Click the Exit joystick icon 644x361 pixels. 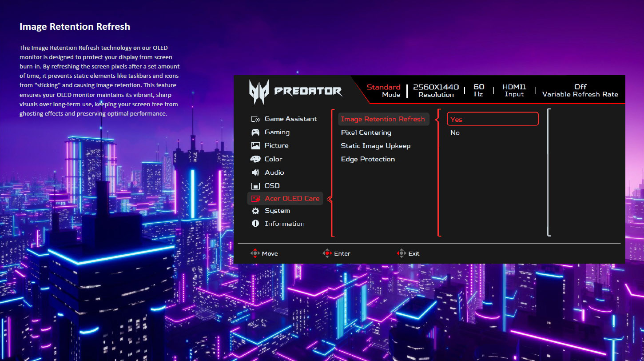(x=402, y=253)
